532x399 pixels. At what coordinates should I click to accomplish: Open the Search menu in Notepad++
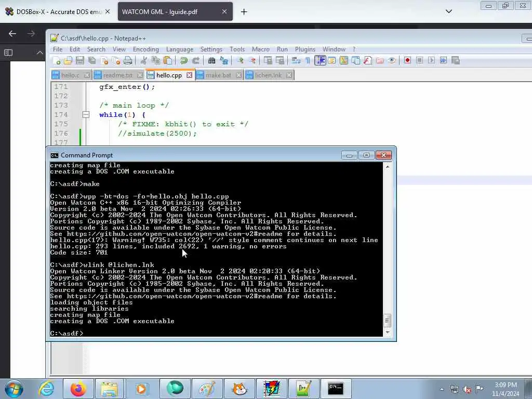96,49
